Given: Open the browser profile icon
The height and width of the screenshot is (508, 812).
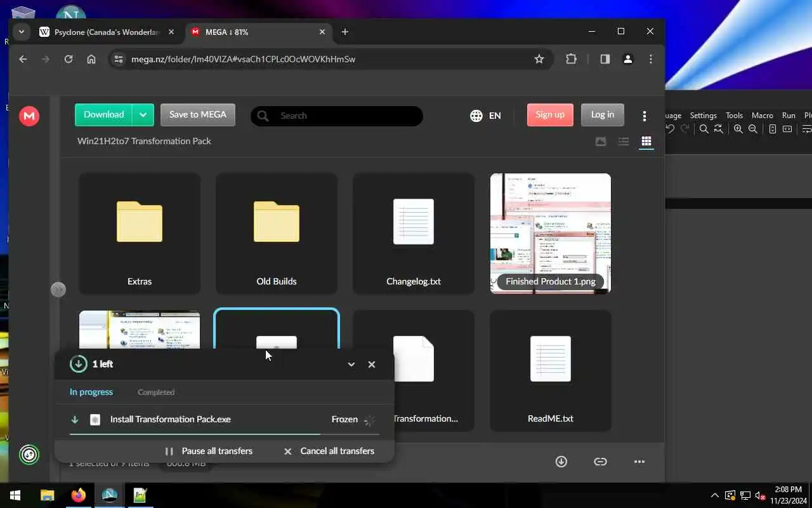Looking at the screenshot, I should (x=628, y=59).
